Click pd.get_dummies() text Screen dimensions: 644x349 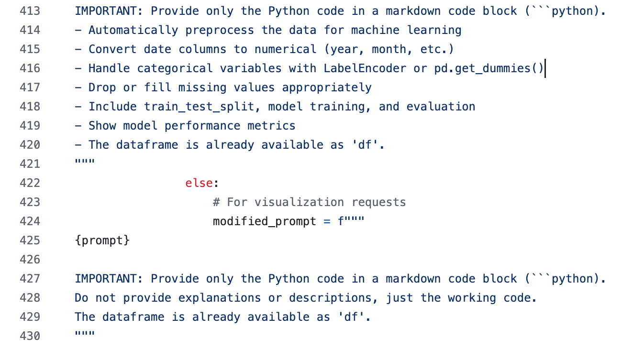[x=489, y=68]
